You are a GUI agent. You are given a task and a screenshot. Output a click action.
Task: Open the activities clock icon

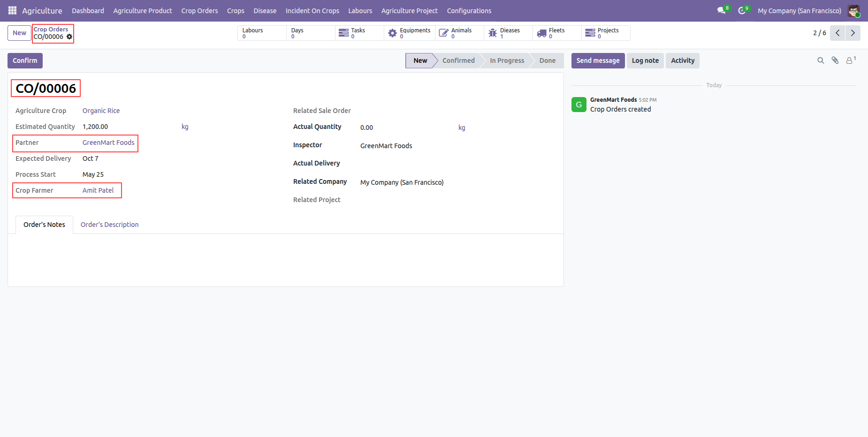[x=742, y=10]
